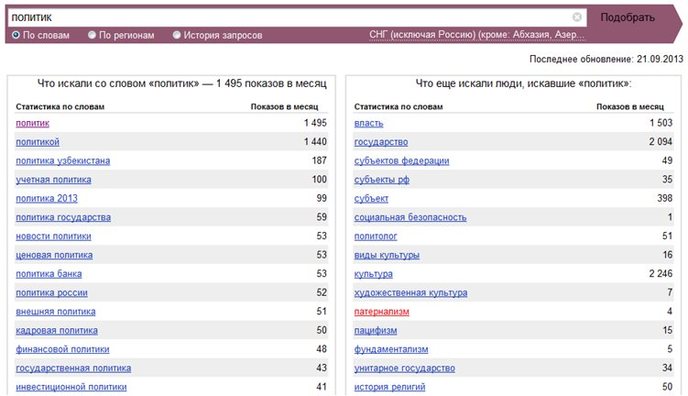The width and height of the screenshot is (688, 396).
Task: Follow the 'власть' related query link
Action: [369, 123]
